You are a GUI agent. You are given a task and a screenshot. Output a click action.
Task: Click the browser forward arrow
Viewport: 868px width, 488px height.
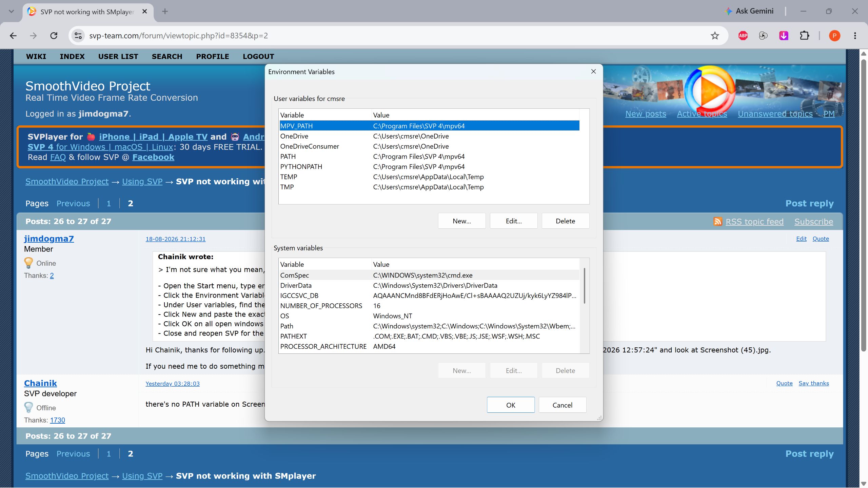pos(33,36)
